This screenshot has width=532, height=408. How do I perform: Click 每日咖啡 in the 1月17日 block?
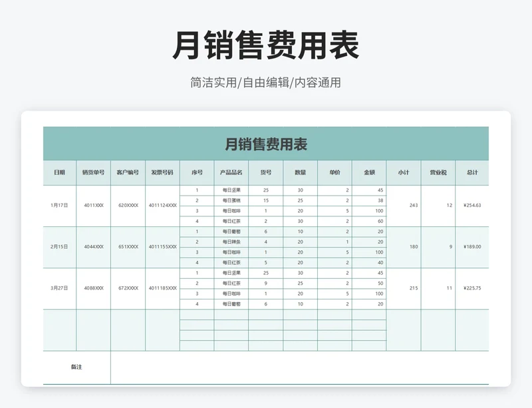[231, 211]
